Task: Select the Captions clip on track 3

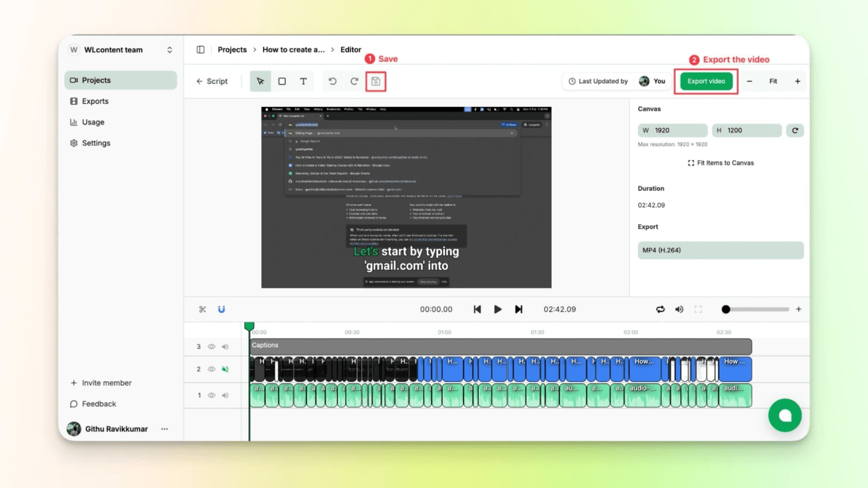Action: point(500,347)
